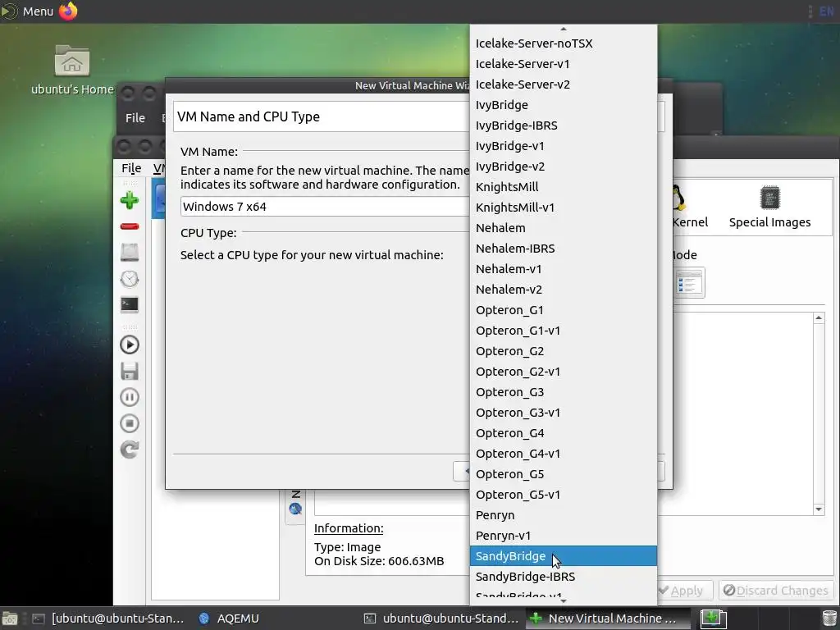The width and height of the screenshot is (840, 630).
Task: Select SandyBridge-IBRS CPU type
Action: (563, 577)
